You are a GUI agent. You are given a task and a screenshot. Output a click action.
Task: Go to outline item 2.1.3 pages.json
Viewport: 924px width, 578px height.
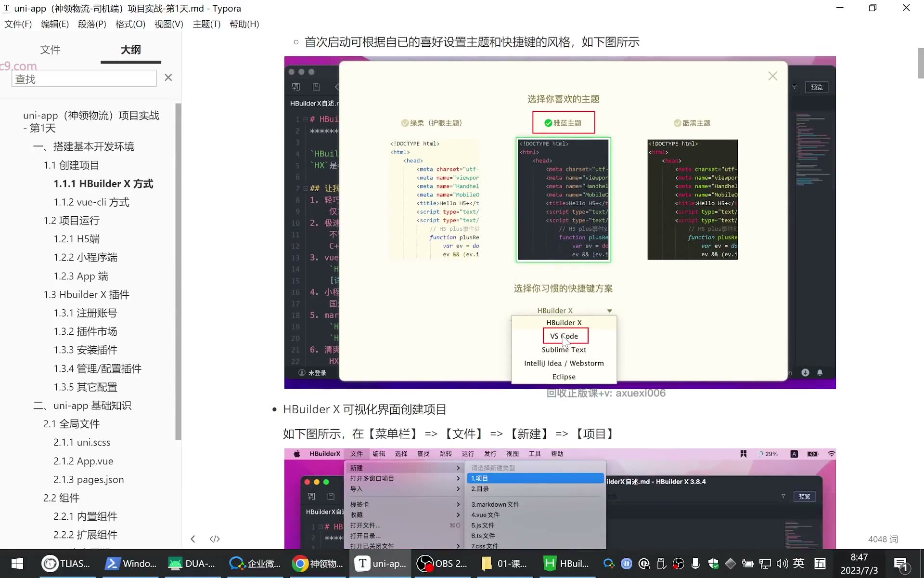tap(89, 480)
